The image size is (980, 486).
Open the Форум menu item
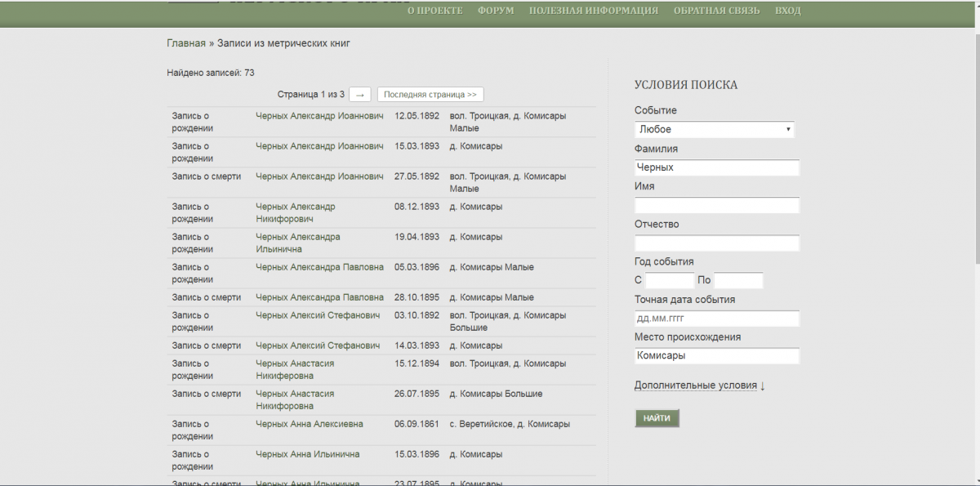point(496,11)
